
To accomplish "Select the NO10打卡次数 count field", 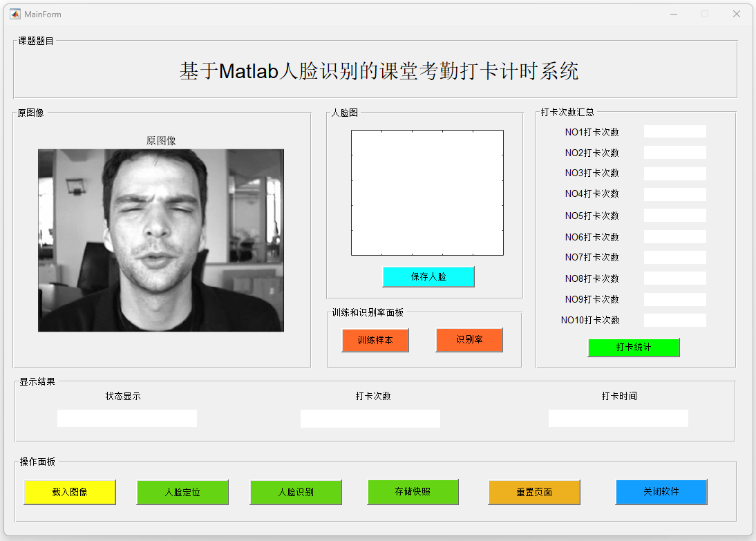I will (x=675, y=320).
